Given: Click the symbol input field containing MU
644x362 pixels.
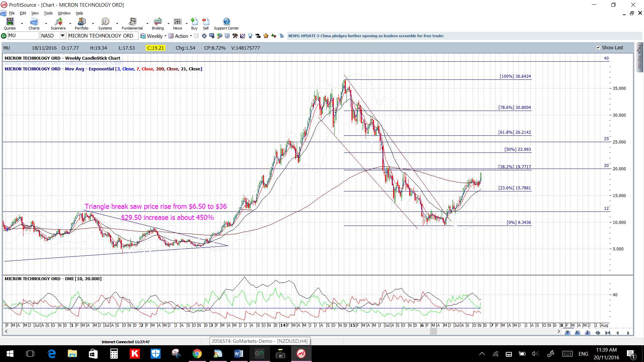Looking at the screenshot, I should click(23, 36).
